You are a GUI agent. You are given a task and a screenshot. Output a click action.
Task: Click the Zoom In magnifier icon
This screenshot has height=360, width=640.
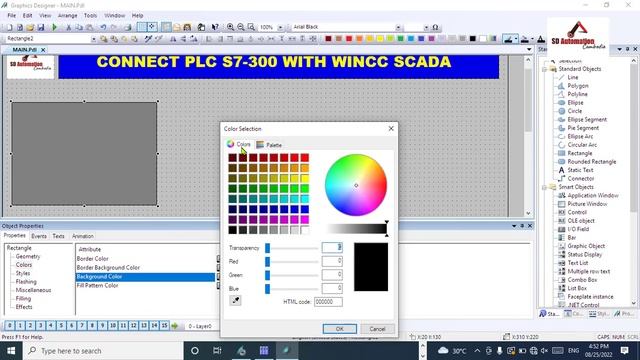point(231,27)
